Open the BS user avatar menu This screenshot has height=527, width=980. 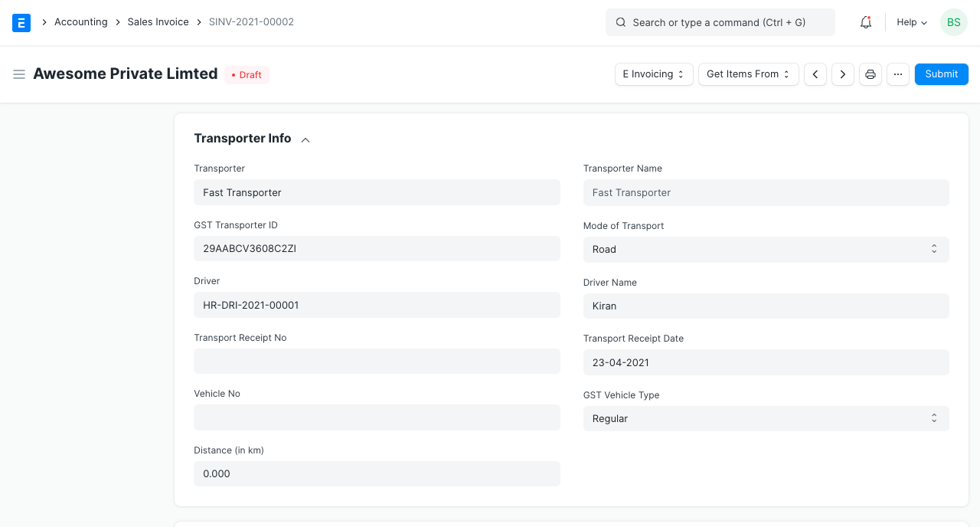(x=953, y=22)
